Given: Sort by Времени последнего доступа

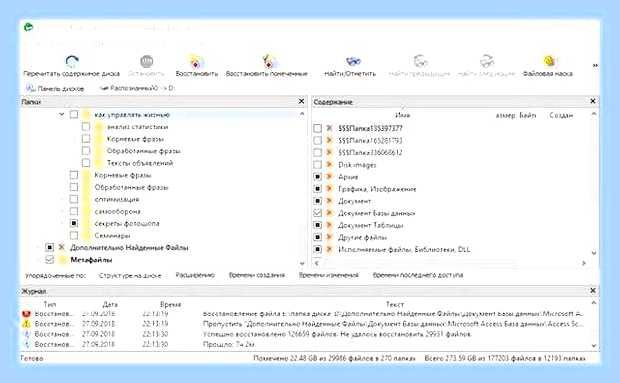Looking at the screenshot, I should (x=418, y=275).
